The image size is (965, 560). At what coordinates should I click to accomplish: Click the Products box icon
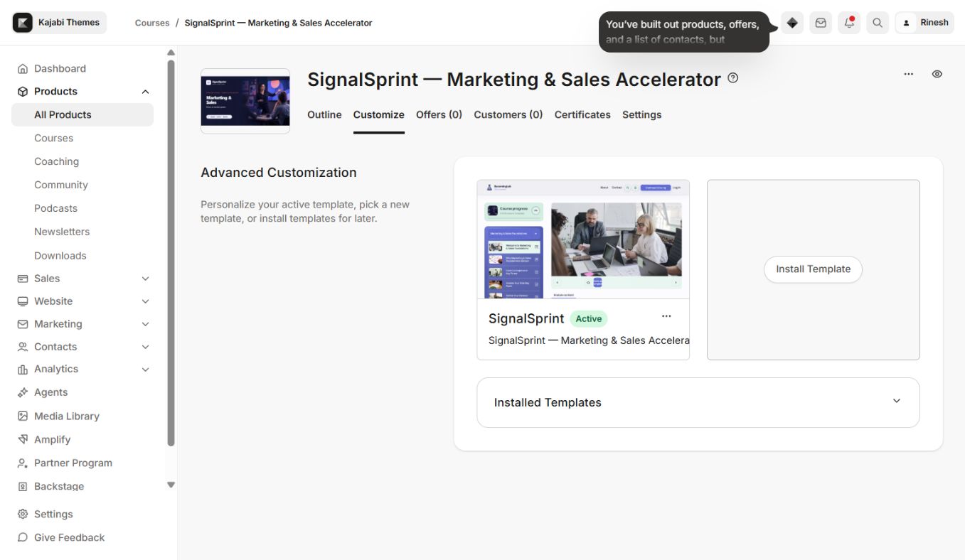(x=23, y=92)
